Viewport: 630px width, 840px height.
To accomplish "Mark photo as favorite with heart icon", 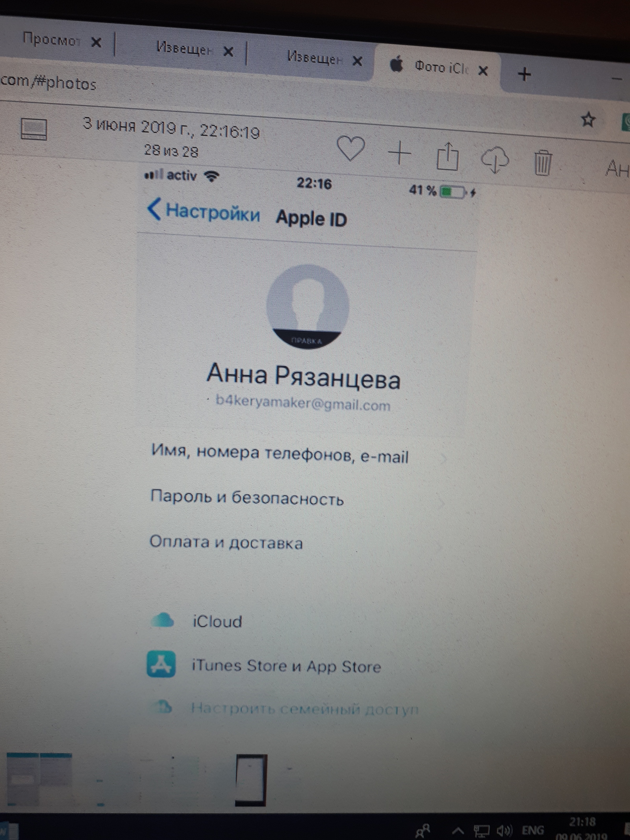I will pos(351,149).
